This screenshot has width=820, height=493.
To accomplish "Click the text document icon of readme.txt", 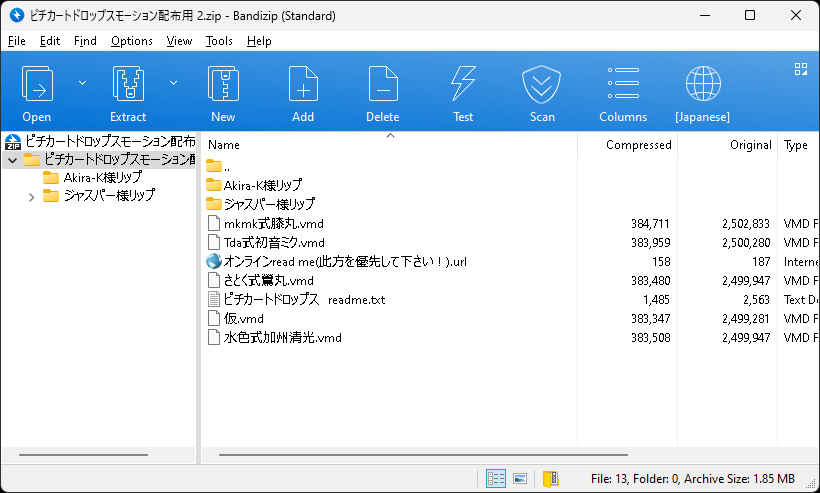I will point(214,300).
